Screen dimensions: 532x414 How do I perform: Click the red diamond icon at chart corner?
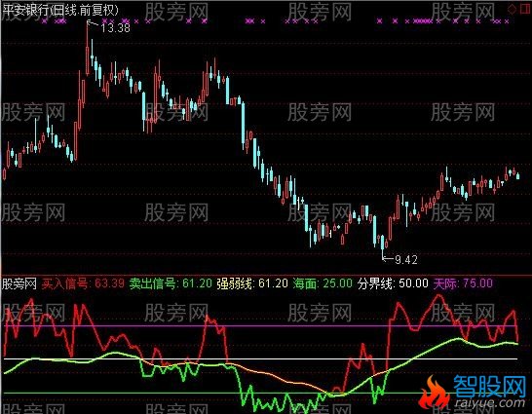[512, 9]
